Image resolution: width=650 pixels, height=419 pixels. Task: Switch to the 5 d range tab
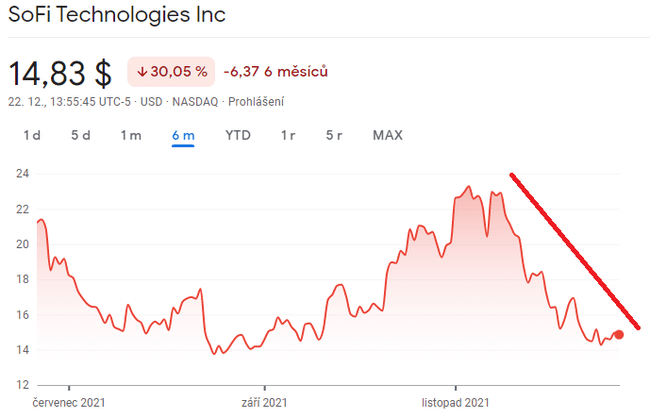tap(81, 135)
